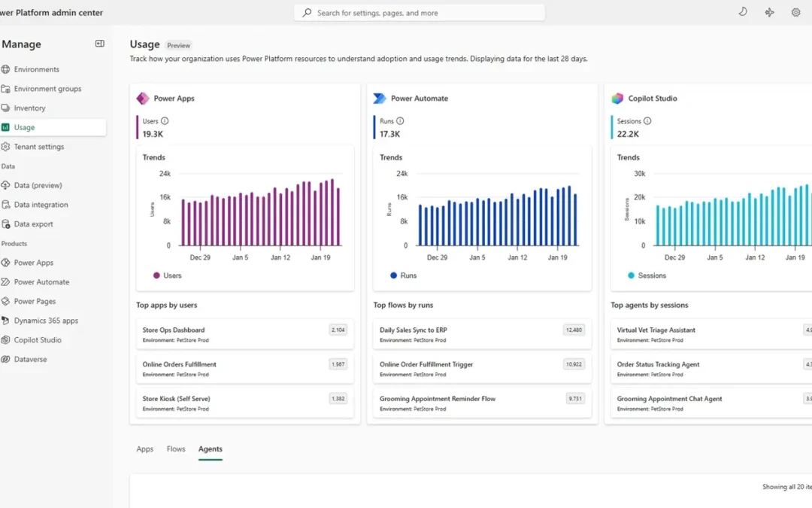Open Online Order Fulfillment Trigger flow

click(x=482, y=369)
